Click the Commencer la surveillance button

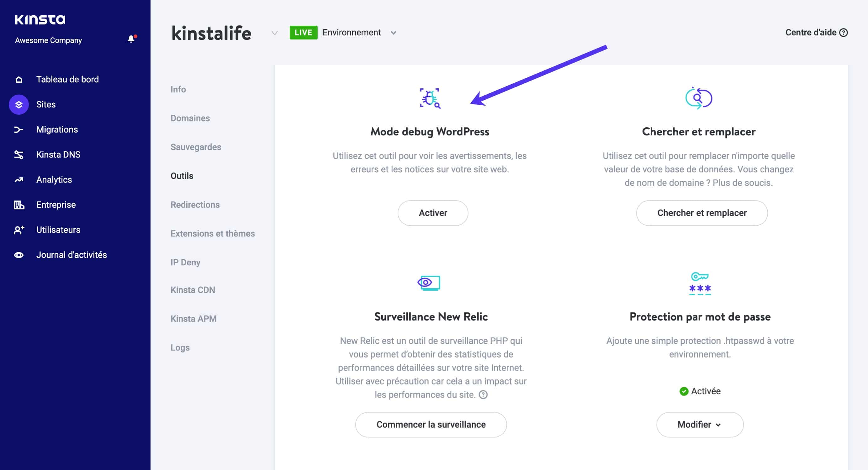(x=431, y=425)
